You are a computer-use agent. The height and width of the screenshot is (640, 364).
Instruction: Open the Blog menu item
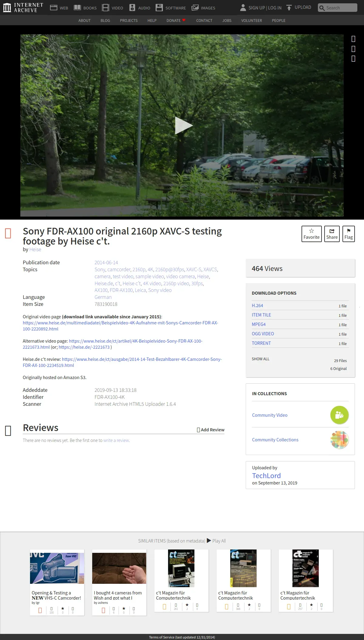click(x=105, y=20)
